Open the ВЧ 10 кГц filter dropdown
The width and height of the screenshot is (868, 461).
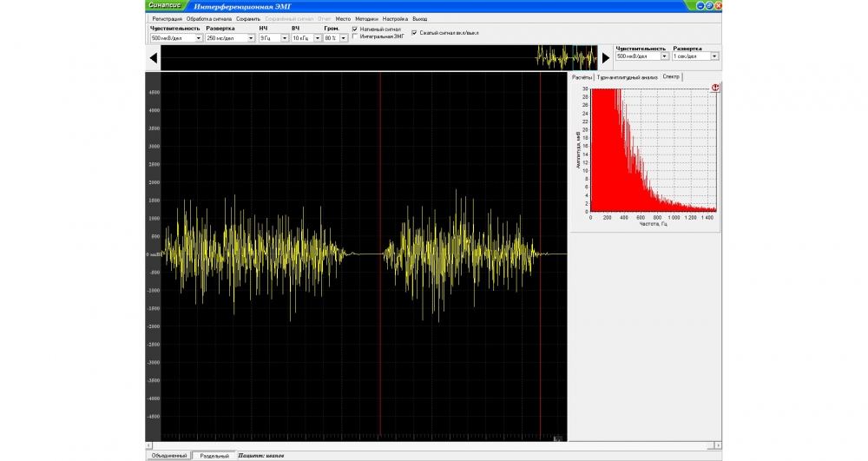[317, 38]
